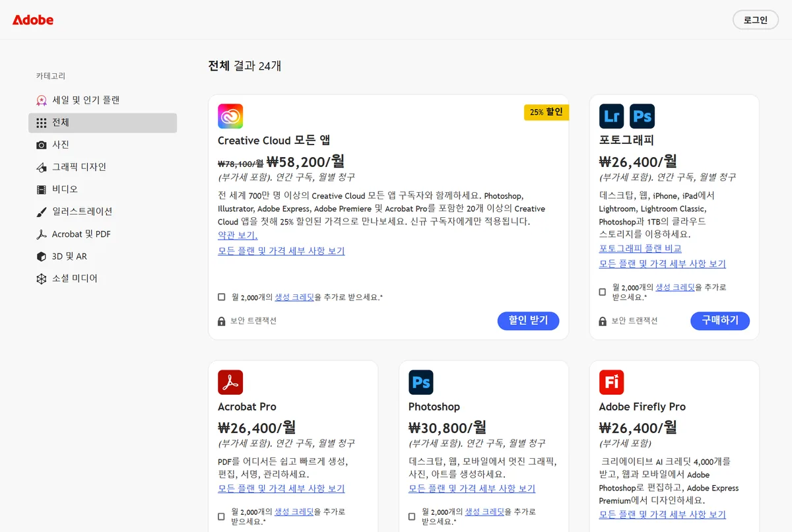Open plan details link in 포토그래피 card
The image size is (792, 532).
pyautogui.click(x=662, y=263)
